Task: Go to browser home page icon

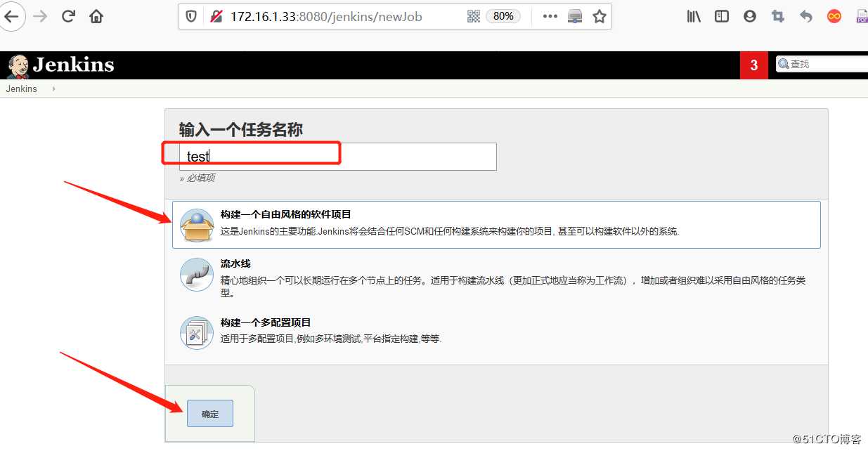Action: 96,16
